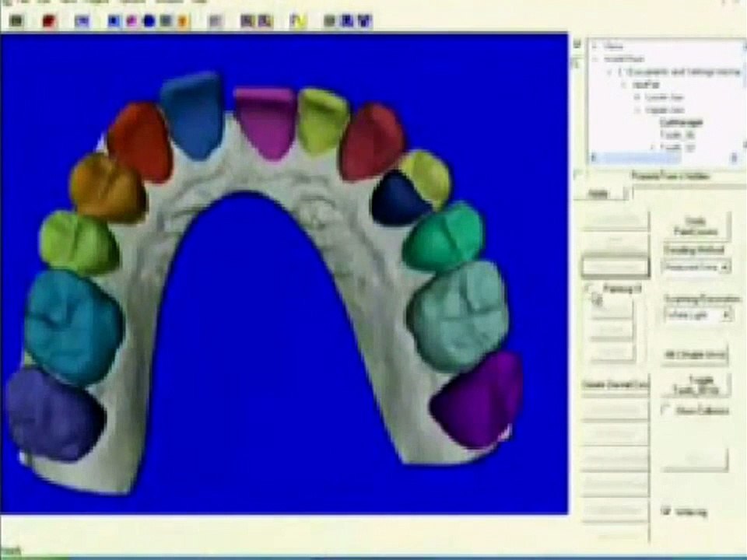Select the orange premolar on the left side
Image resolution: width=747 pixels, height=560 pixels.
pyautogui.click(x=107, y=188)
